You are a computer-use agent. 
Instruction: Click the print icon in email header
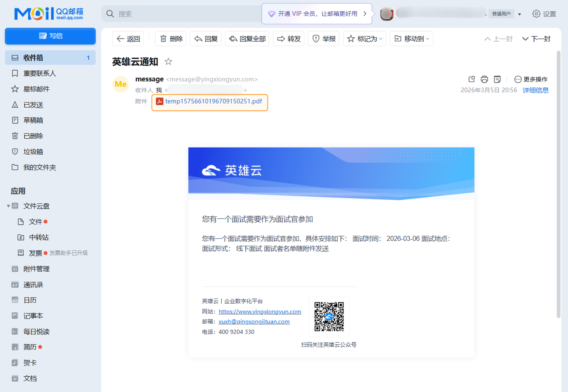coord(484,79)
